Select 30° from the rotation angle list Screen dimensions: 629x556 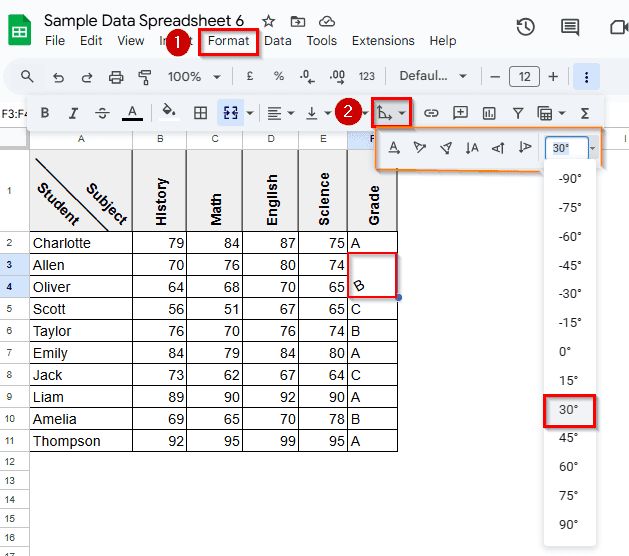coord(569,409)
